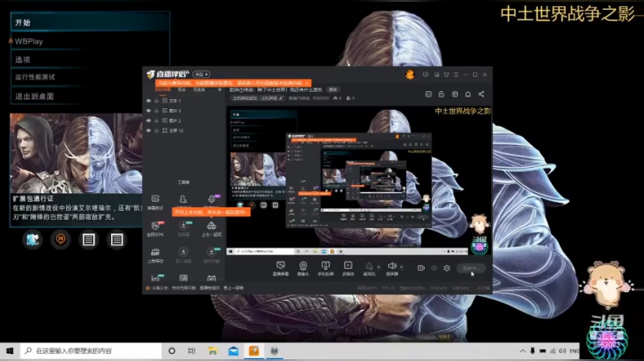Image resolution: width=644 pixels, height=361 pixels.
Task: Switch to the third scene tab
Action: pos(199,89)
